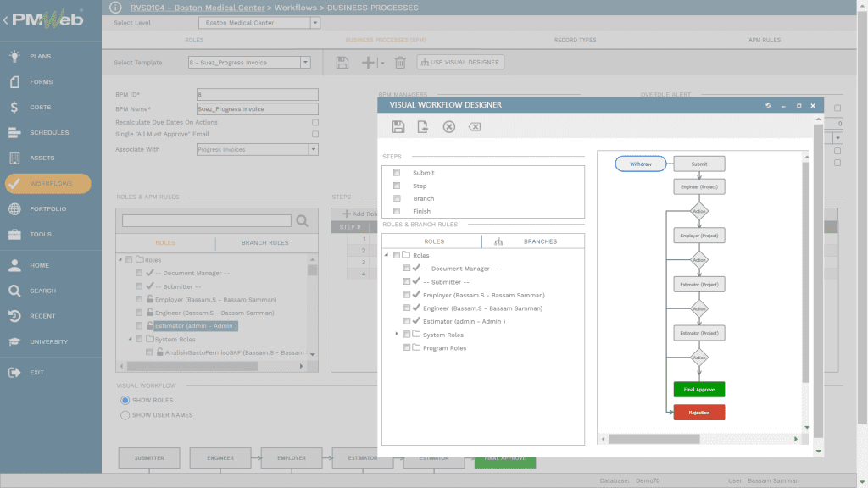Check the Branch step checkbox

pyautogui.click(x=397, y=198)
